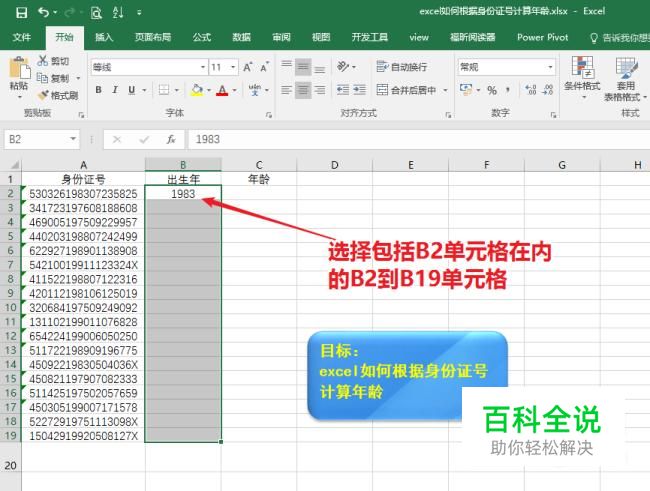Click the formula bar showing 1983

(419, 139)
